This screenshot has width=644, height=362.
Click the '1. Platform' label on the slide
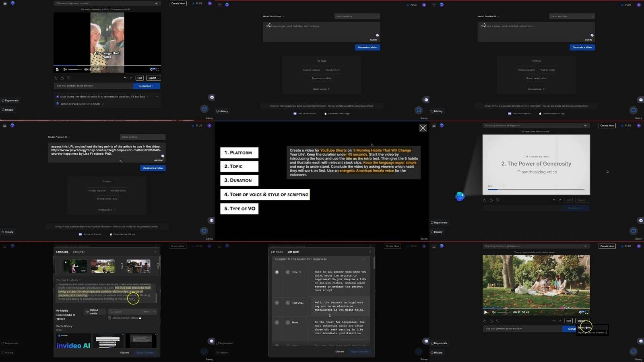239,153
